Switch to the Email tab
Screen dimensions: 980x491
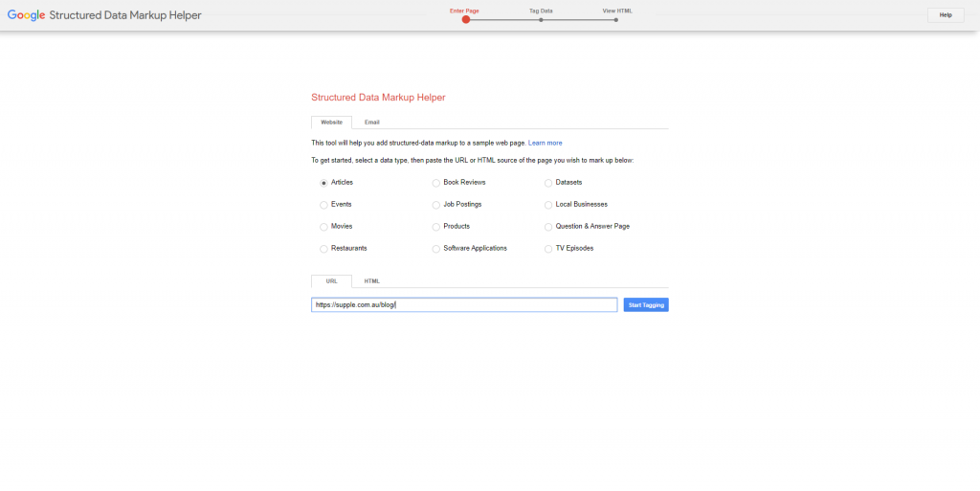pyautogui.click(x=372, y=123)
